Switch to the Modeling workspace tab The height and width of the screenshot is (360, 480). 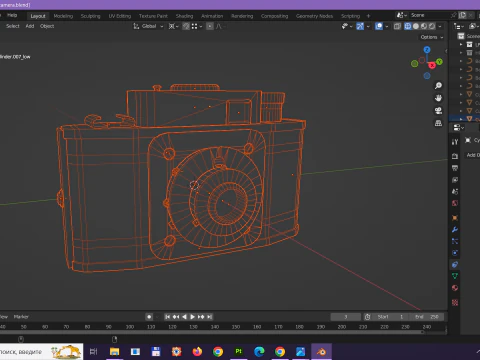pos(63,16)
